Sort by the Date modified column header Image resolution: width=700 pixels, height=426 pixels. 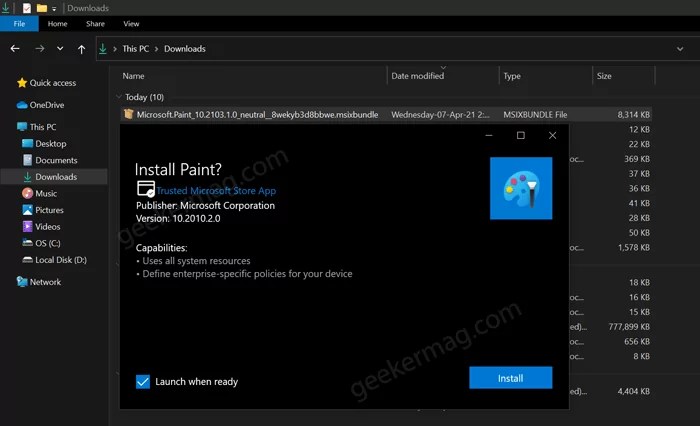coord(418,76)
